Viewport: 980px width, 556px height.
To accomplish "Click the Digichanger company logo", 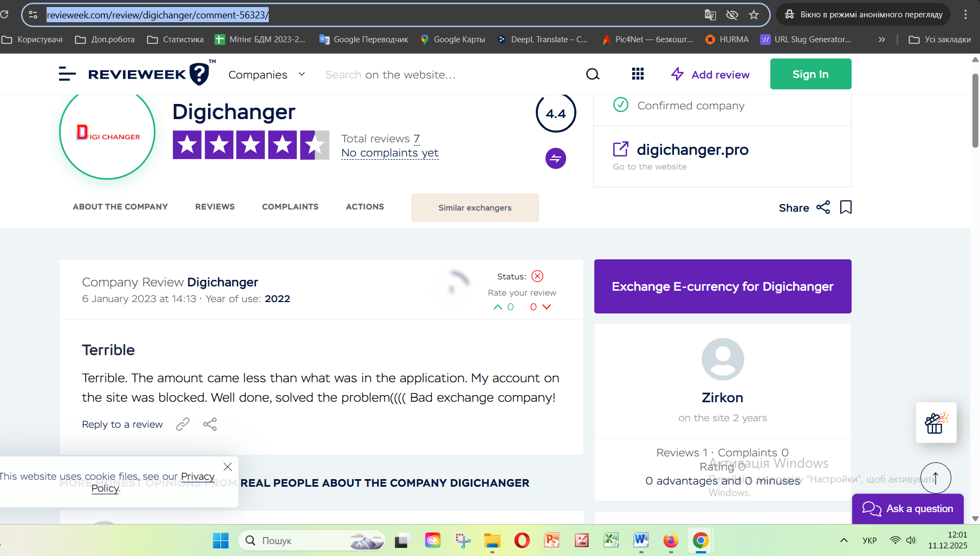I will 107,132.
